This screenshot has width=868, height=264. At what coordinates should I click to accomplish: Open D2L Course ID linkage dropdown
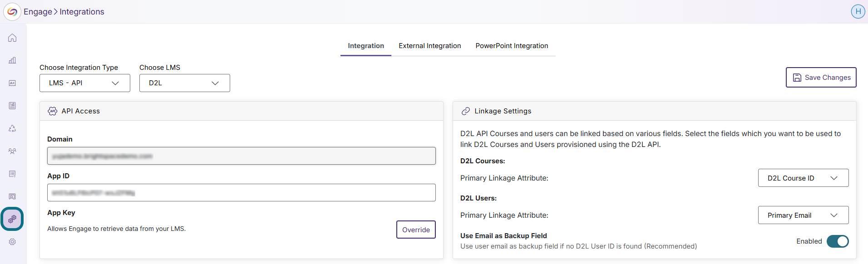(x=803, y=178)
